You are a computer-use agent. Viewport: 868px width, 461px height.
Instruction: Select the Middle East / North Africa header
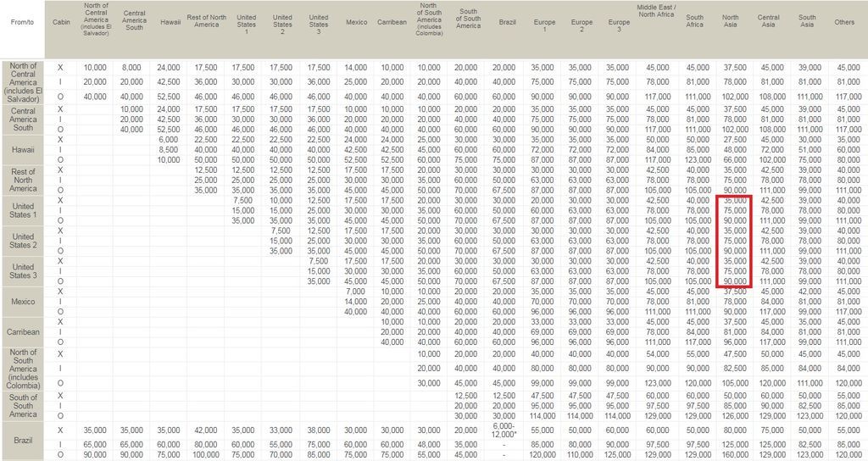coord(657,11)
